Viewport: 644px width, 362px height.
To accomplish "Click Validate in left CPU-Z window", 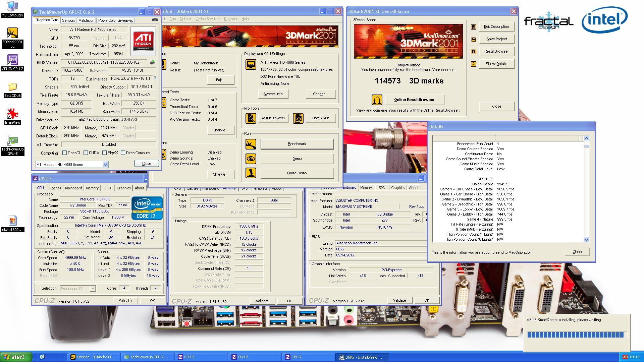I will pos(125,301).
